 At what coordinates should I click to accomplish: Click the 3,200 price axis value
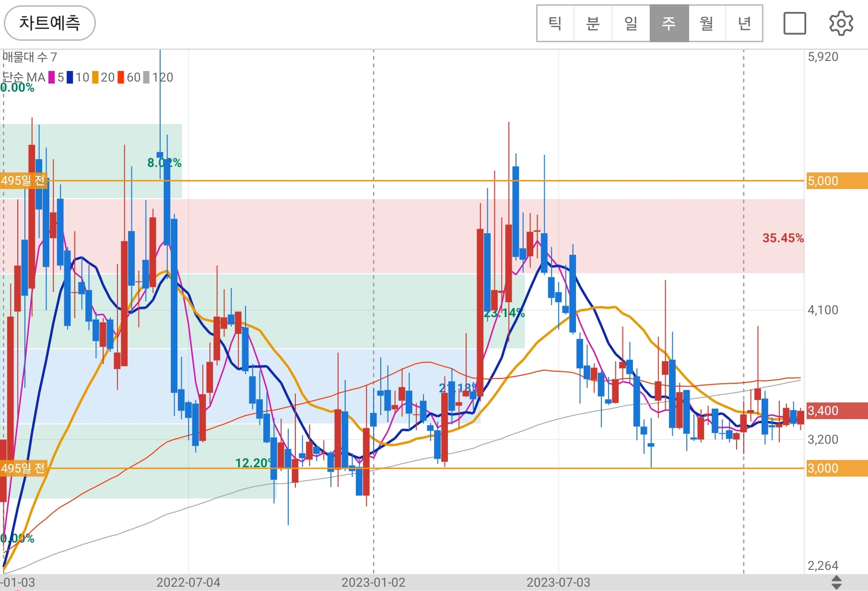point(823,439)
